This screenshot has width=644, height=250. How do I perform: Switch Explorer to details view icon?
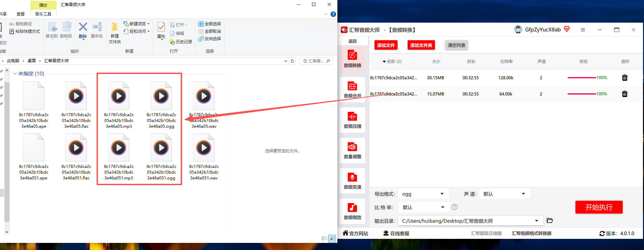tap(325, 239)
